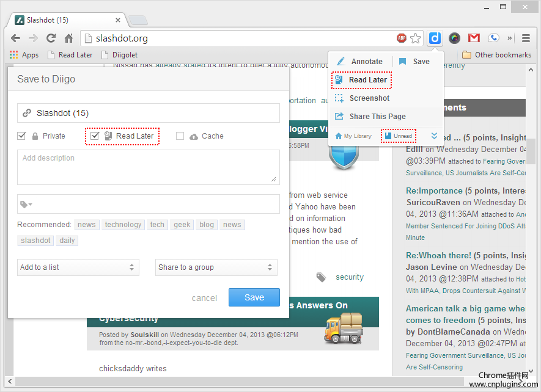Screen dimensions: 541x392
Task: Click the blue shield topic icon
Action: [344, 157]
